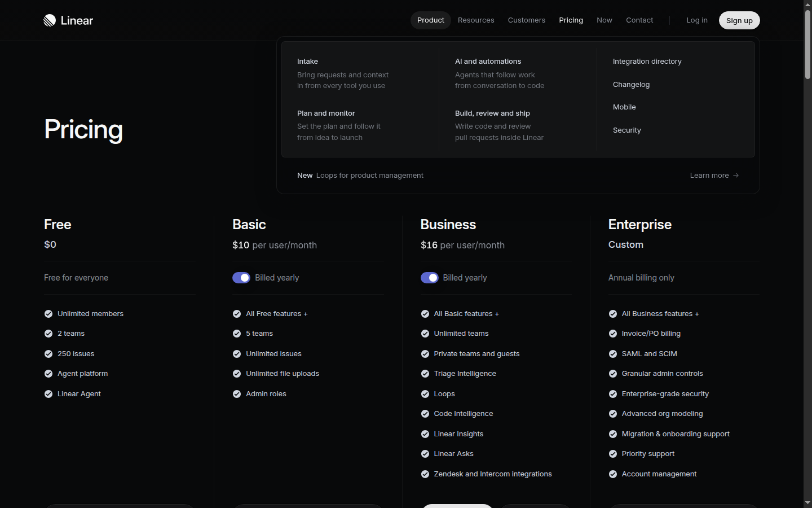Click the checkmark icon next to Agent platform
The width and height of the screenshot is (812, 508).
tap(48, 374)
